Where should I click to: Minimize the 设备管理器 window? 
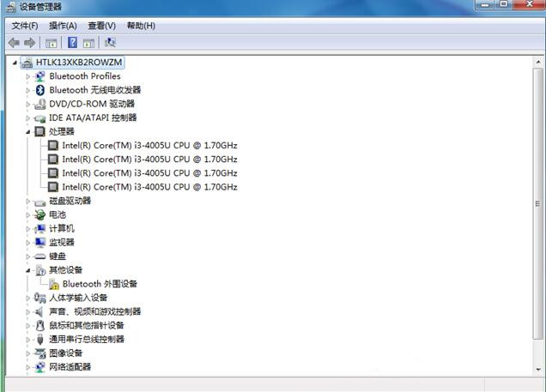pos(485,4)
